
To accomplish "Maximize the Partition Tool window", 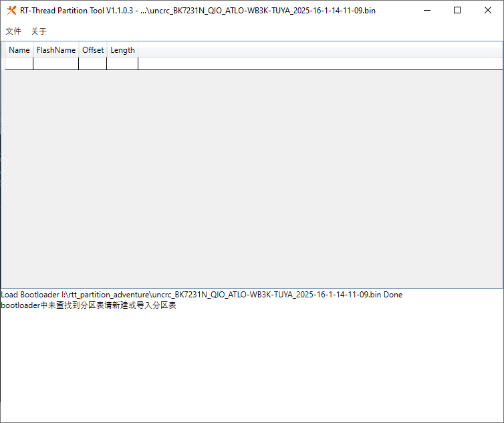I will click(x=457, y=10).
